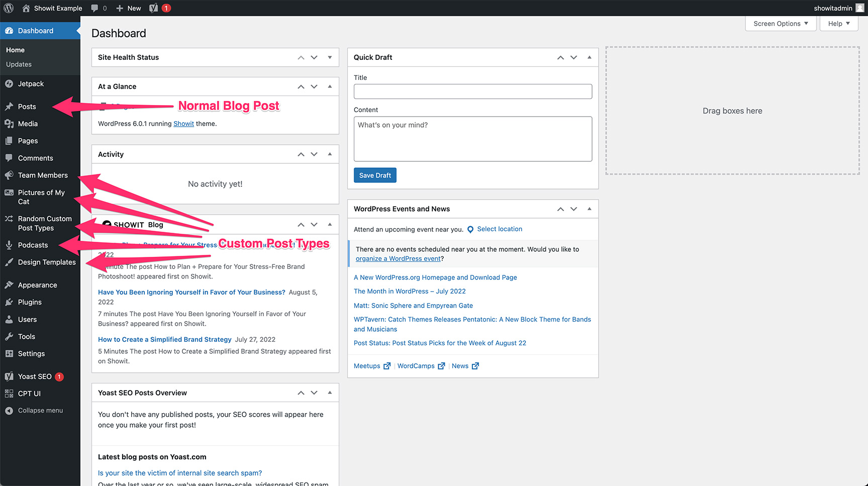The height and width of the screenshot is (486, 868).
Task: Click the Jetpack icon in the sidebar
Action: coord(9,83)
